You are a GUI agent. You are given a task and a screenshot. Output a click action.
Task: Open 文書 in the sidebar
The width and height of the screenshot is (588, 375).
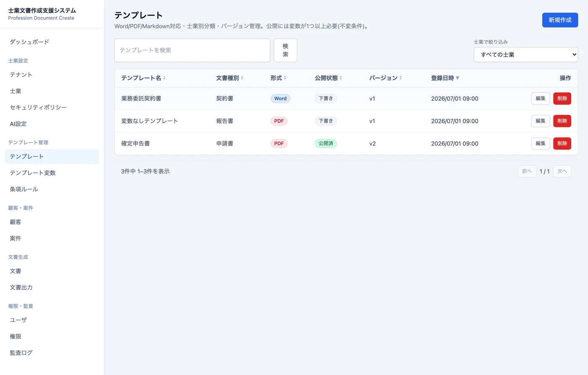pos(52,271)
